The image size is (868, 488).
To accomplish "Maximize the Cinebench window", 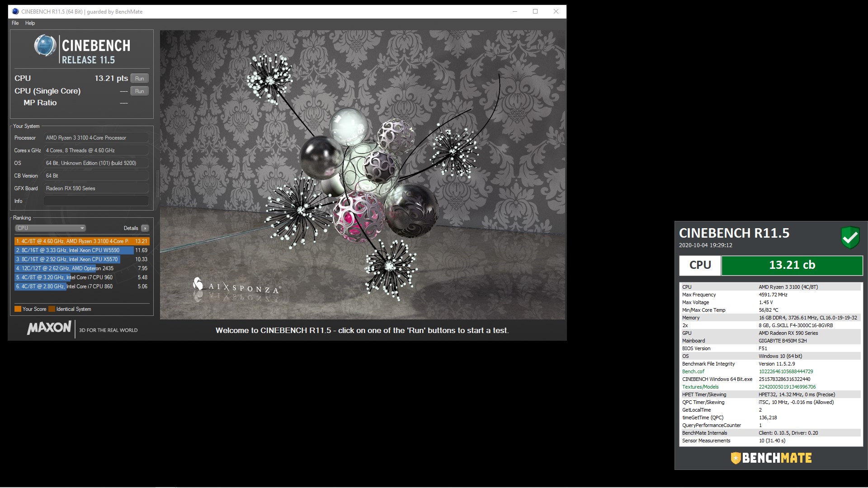I will click(x=535, y=12).
